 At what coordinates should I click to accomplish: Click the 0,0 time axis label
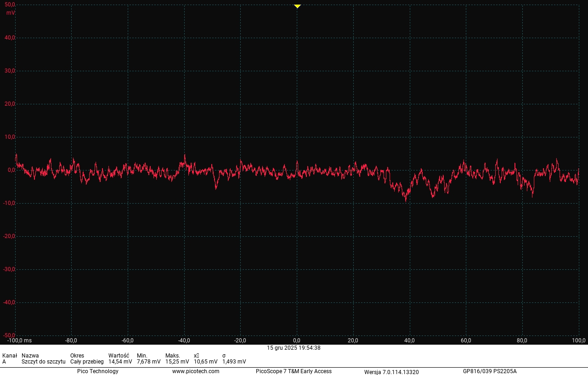pos(297,341)
